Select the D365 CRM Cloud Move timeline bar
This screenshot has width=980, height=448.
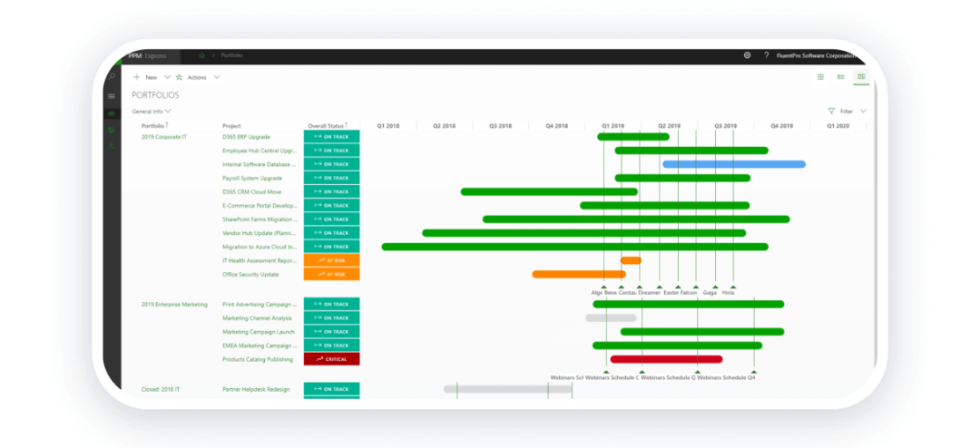549,192
